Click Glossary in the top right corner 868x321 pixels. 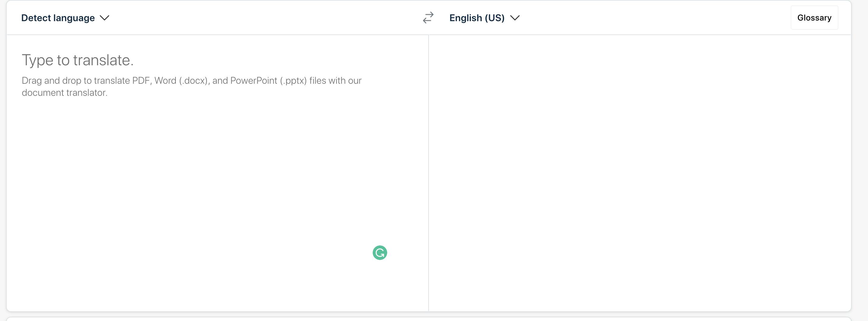(814, 18)
